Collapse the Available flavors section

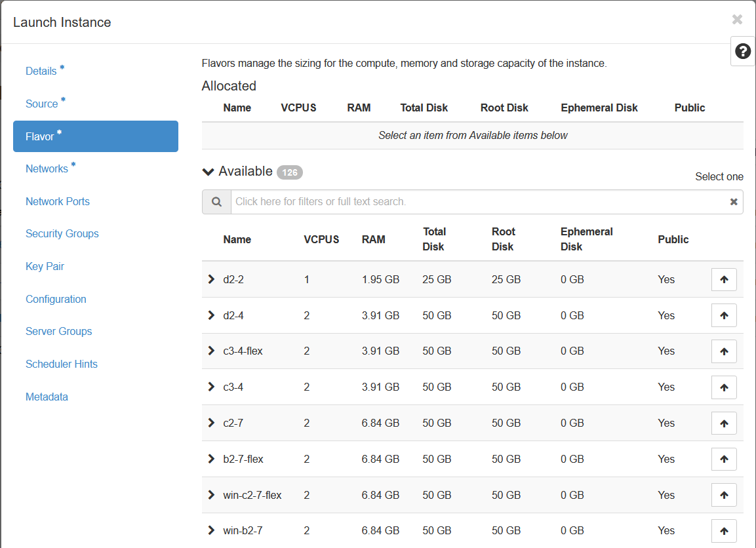209,172
